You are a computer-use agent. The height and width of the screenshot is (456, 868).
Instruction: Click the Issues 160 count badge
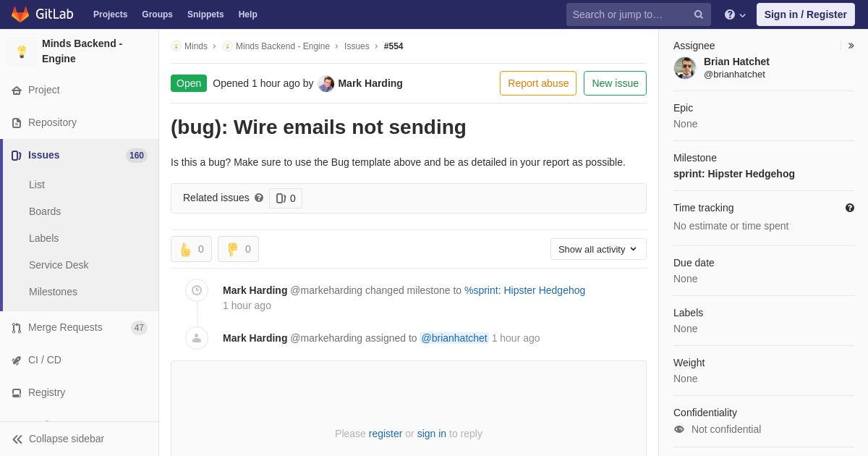137,156
